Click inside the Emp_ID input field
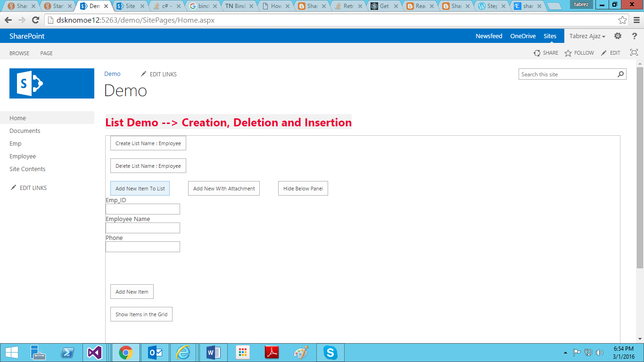Viewport: 644px width, 362px height. (143, 209)
